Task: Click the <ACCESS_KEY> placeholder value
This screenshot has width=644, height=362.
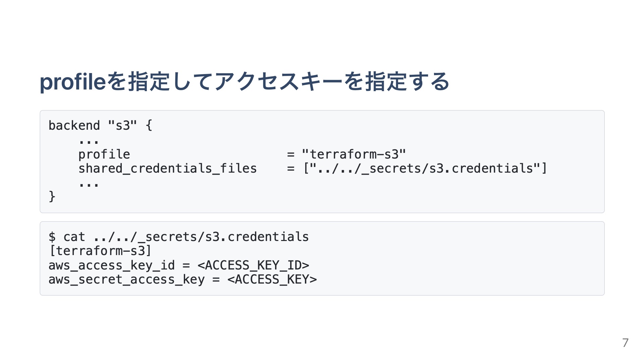Action: tap(272, 280)
